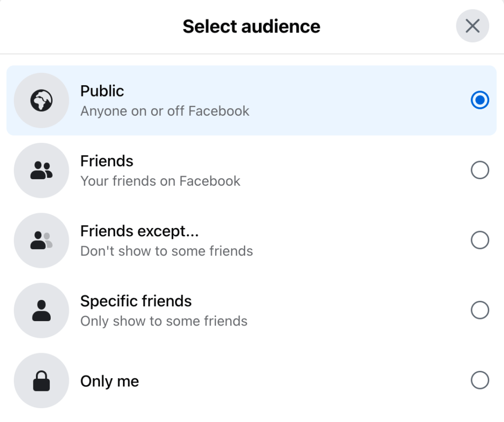This screenshot has height=422, width=504.
Task: Dismiss the Select audience dialog
Action: (472, 26)
